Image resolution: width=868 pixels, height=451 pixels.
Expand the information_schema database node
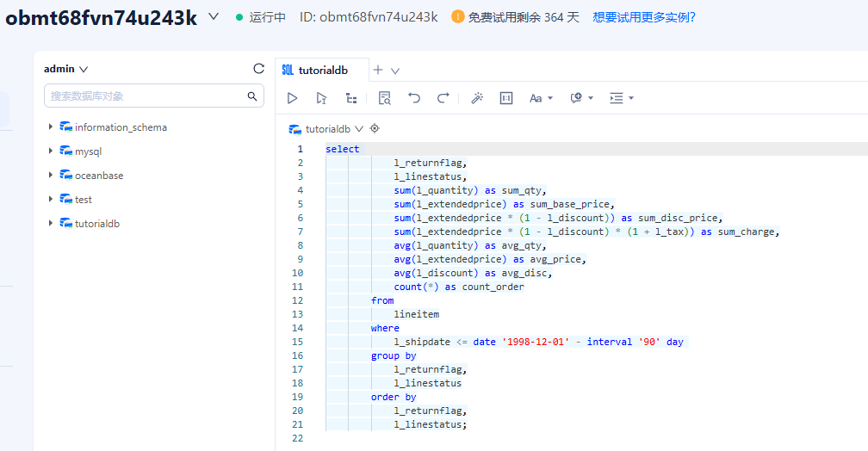click(x=50, y=127)
